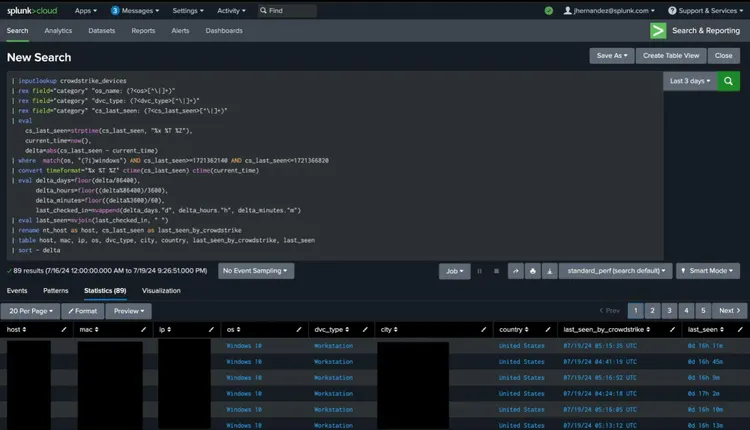Open the Dashboards navigation tab
750x430 pixels.
pos(224,31)
